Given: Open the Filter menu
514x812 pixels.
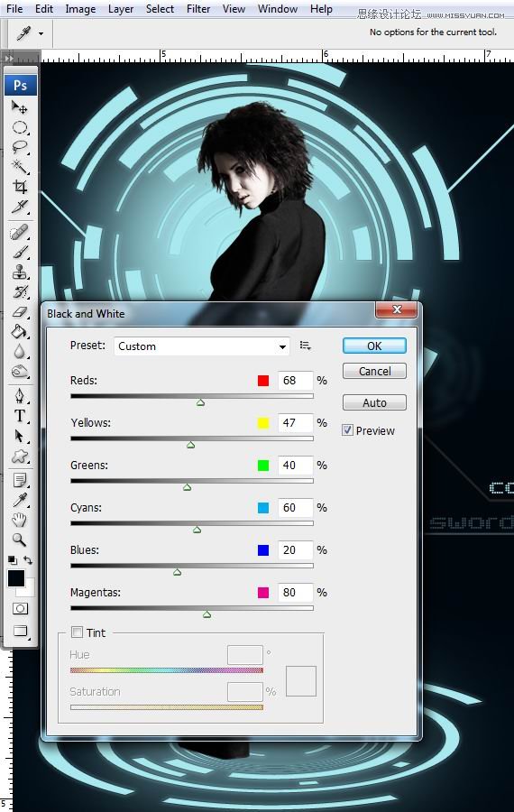Looking at the screenshot, I should tap(198, 9).
